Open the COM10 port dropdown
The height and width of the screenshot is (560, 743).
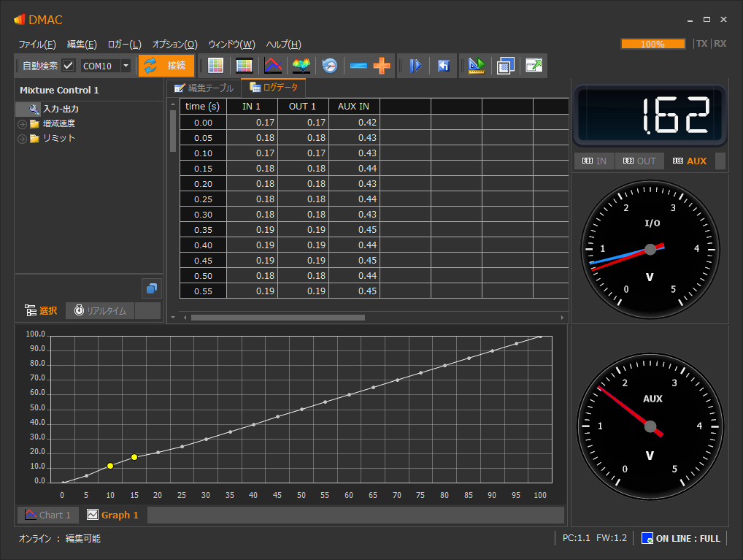click(x=126, y=66)
